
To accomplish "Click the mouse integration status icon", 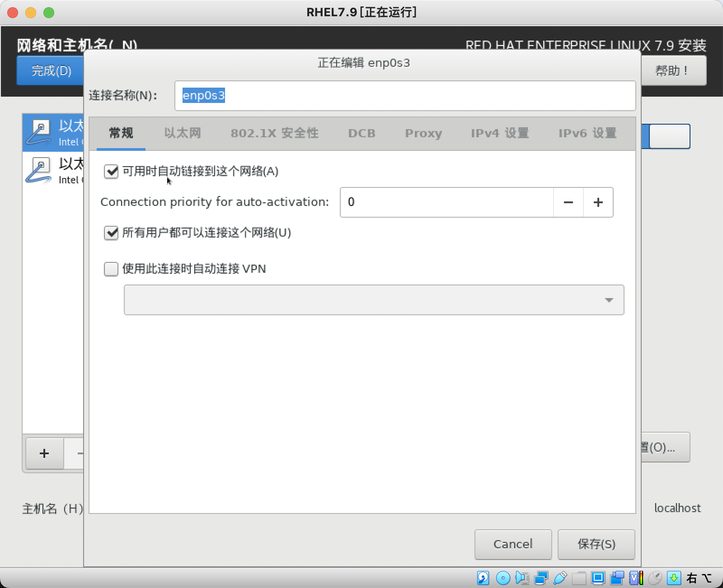I will [655, 578].
